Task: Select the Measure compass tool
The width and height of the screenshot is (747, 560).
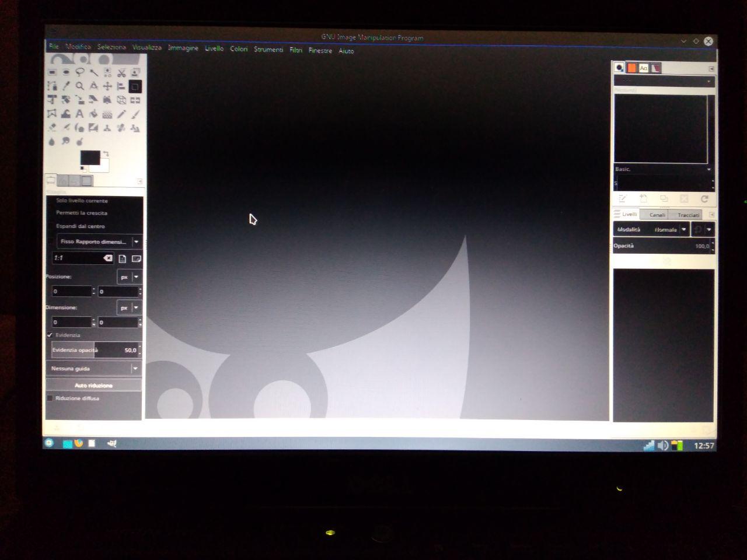Action: (x=94, y=86)
